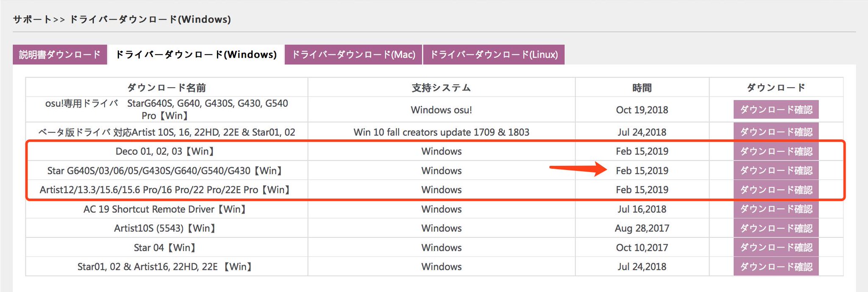Click Windows cell in Star01, 02 & Artist16 row
Screen dimensions: 868x292
(441, 267)
